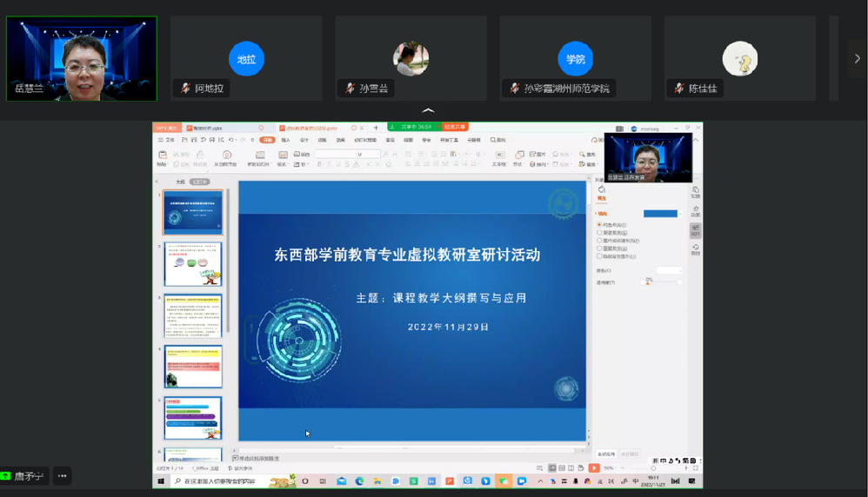Open the Edge browser from taskbar
Screen dimensions: 868x497
(x=358, y=480)
